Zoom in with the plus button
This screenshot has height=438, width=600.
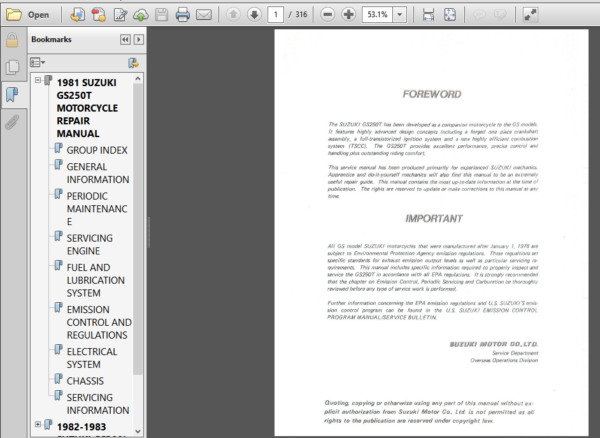[348, 15]
